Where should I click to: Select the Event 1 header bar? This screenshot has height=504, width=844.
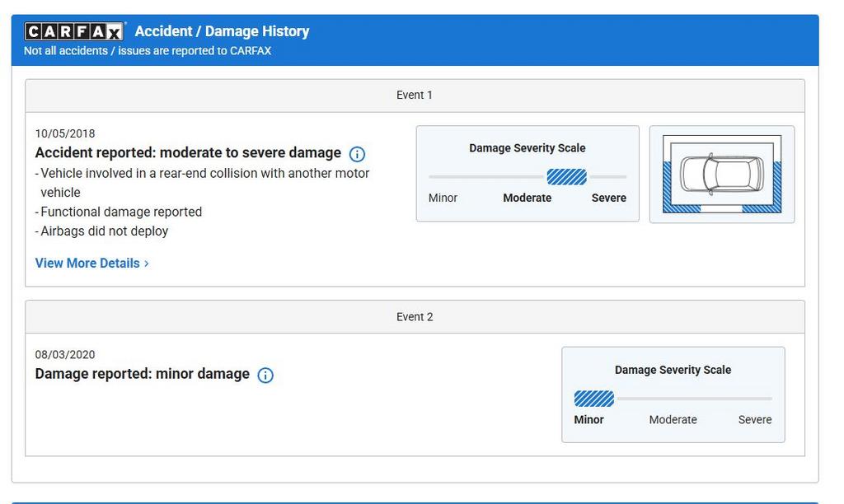click(x=415, y=96)
